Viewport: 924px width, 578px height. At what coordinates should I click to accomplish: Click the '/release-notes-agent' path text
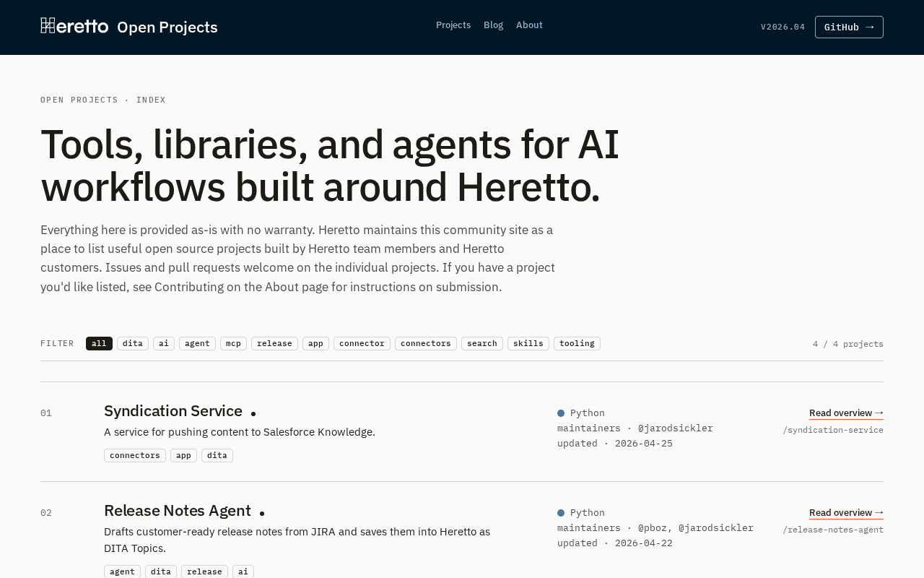coord(833,530)
